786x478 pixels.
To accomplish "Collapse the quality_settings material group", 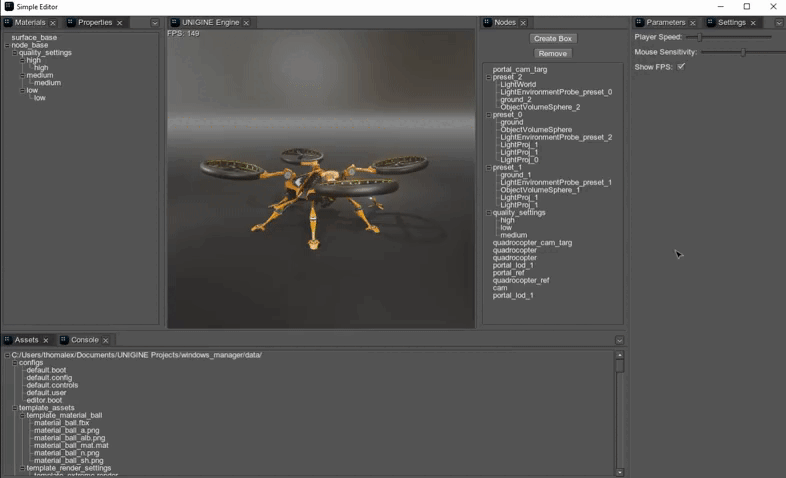I will (15, 53).
